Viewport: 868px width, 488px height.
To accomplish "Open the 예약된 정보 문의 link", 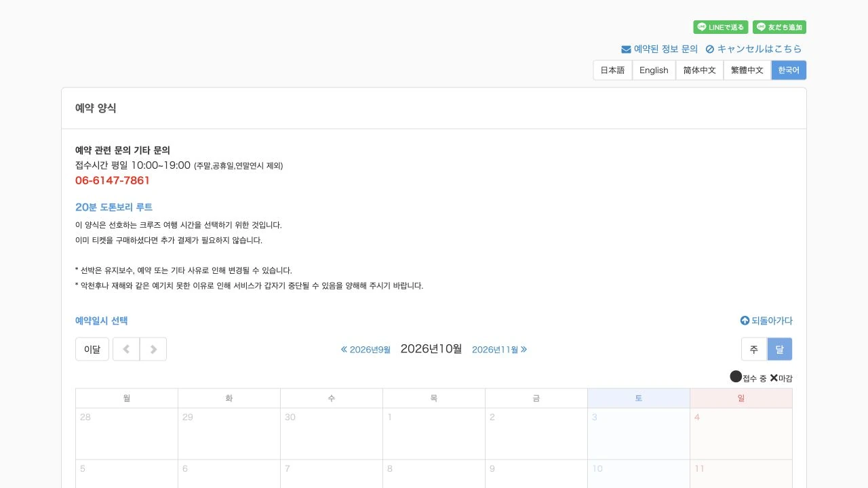I will click(x=659, y=49).
